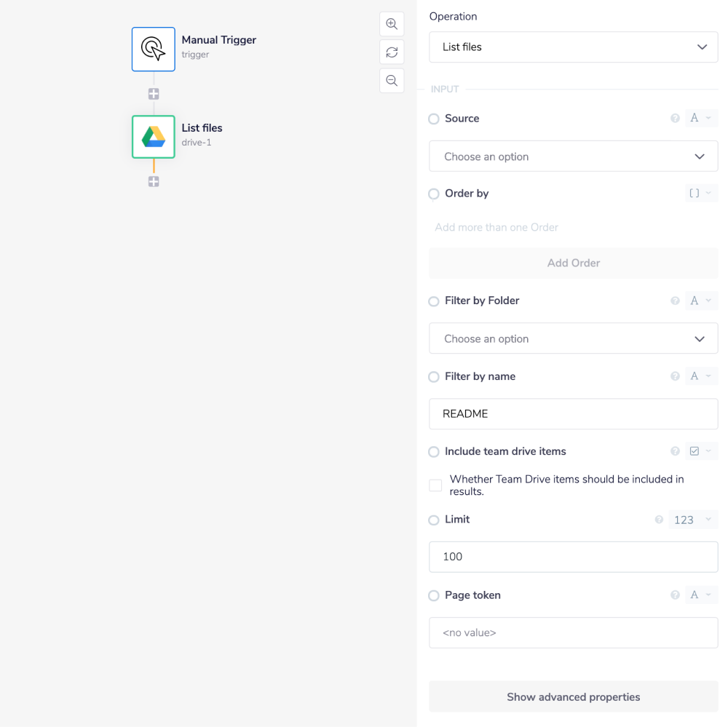Add a step below List files node
This screenshot has width=728, height=727.
point(154,182)
